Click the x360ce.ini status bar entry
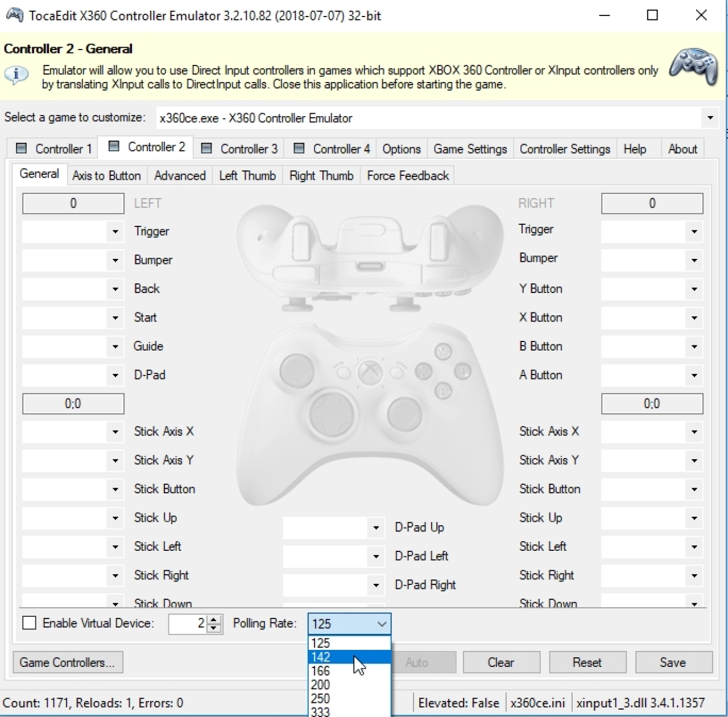Screen dimensions: 728x717 (537, 703)
